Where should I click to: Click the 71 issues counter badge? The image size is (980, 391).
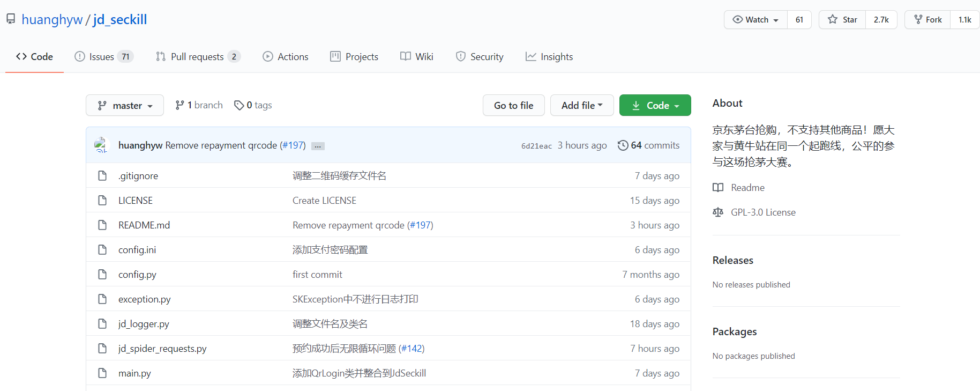tap(125, 56)
